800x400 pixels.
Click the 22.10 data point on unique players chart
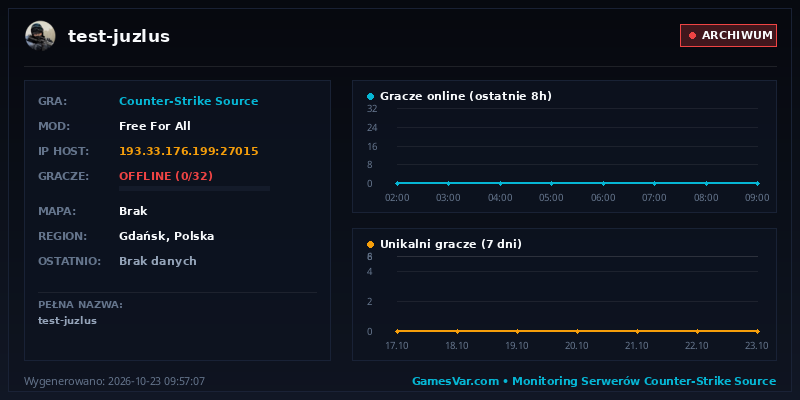point(697,331)
